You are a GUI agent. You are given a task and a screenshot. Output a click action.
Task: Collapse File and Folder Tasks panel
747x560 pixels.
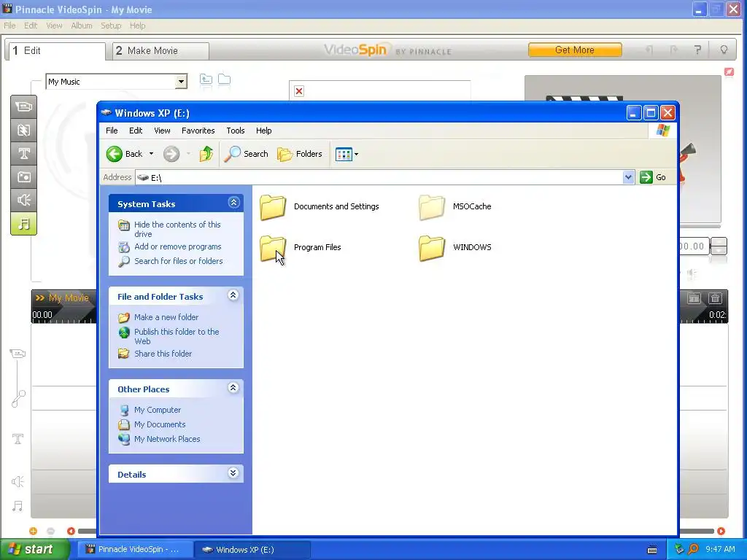pos(233,295)
